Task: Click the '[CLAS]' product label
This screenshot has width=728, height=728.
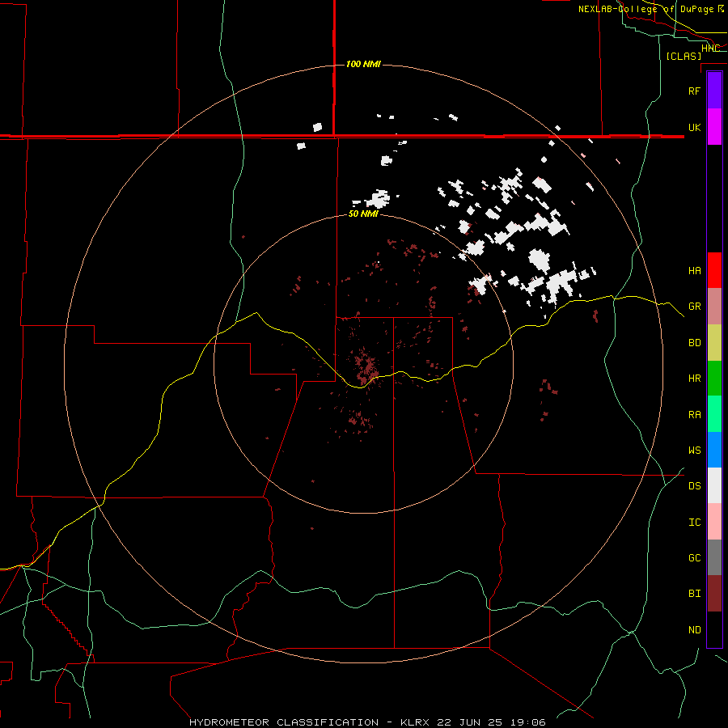Action: pos(684,56)
